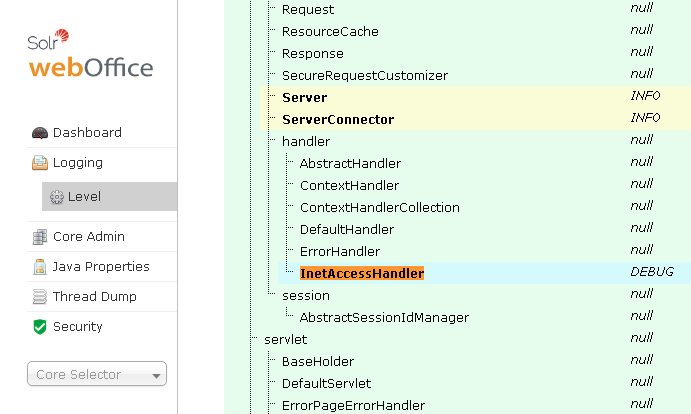Screen dimensions: 691x414
Task: Select the InetAccessHandler logger
Action: 362,274
